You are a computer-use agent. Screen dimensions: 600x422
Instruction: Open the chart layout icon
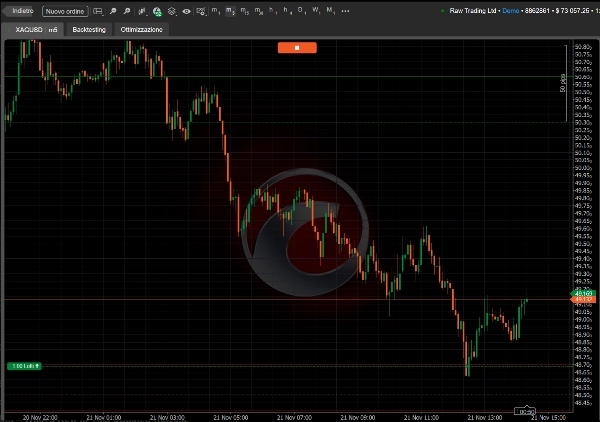pyautogui.click(x=98, y=11)
